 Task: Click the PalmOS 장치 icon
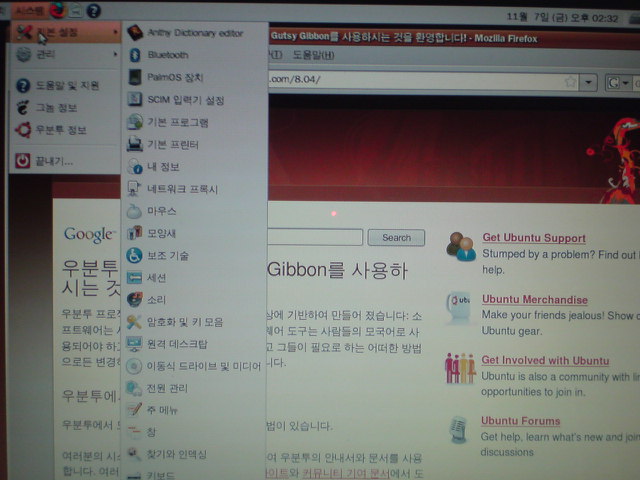pyautogui.click(x=135, y=77)
